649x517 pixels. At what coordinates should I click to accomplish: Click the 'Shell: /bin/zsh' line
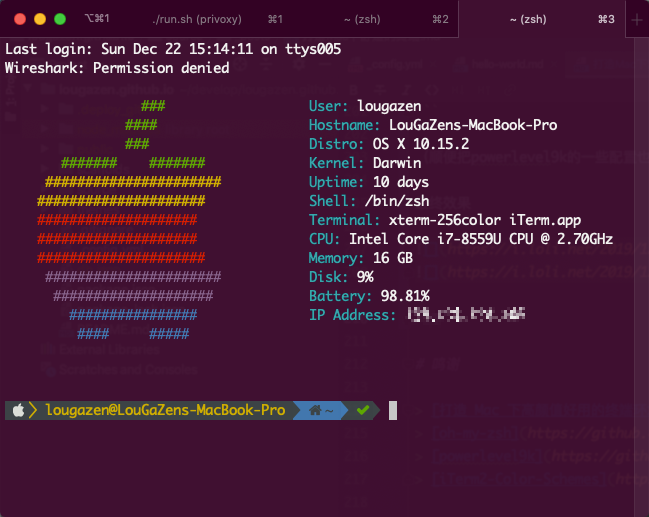click(x=369, y=201)
